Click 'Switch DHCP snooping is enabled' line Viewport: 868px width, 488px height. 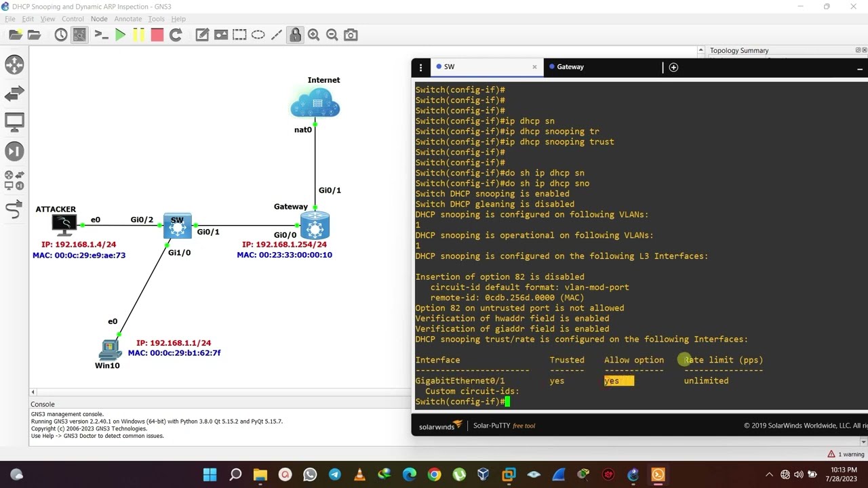[x=492, y=194]
